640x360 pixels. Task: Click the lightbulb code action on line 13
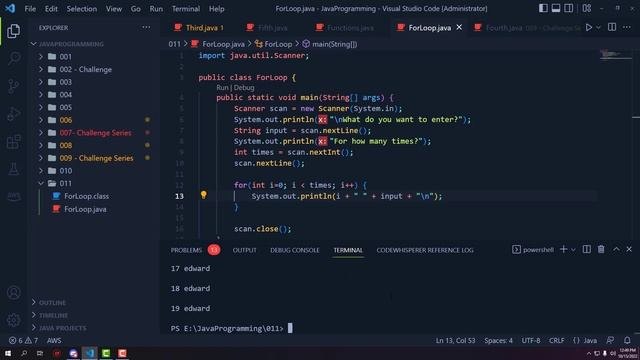coord(203,195)
